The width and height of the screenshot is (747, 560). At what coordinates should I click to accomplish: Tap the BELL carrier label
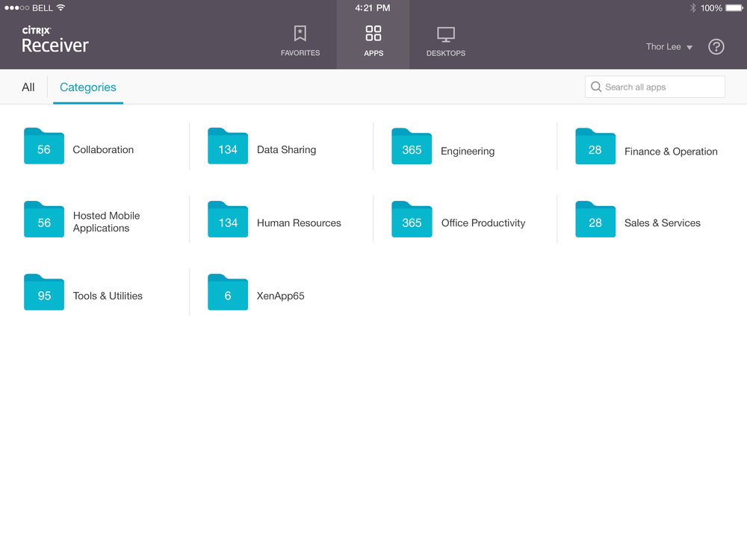[43, 7]
